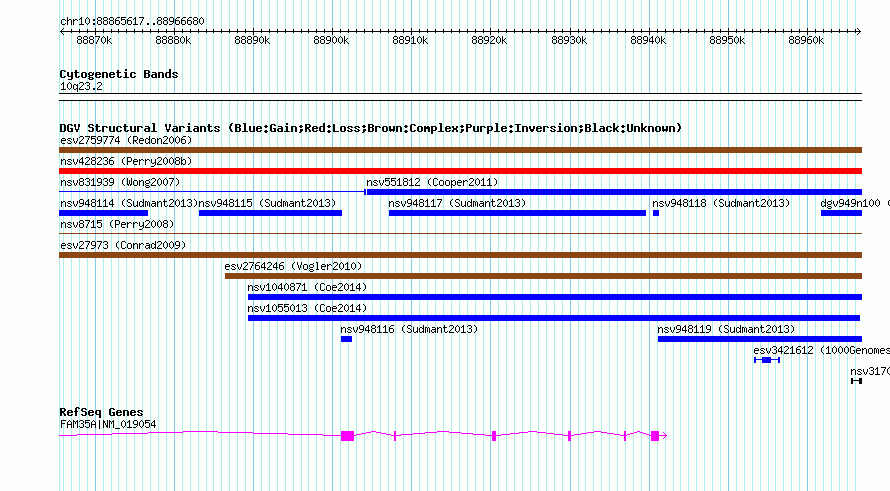
Task: Open the esv2764246 (Vogler2010) variant label
Action: pyautogui.click(x=293, y=266)
